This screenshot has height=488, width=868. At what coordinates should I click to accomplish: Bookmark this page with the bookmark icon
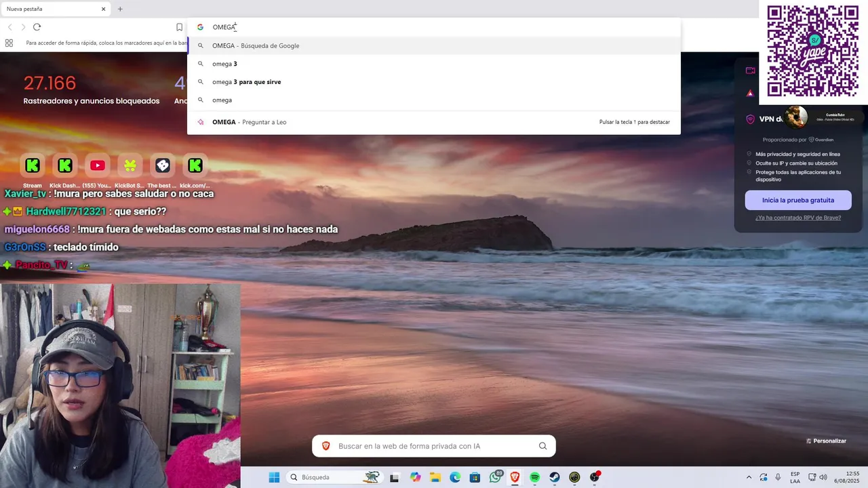pos(179,27)
